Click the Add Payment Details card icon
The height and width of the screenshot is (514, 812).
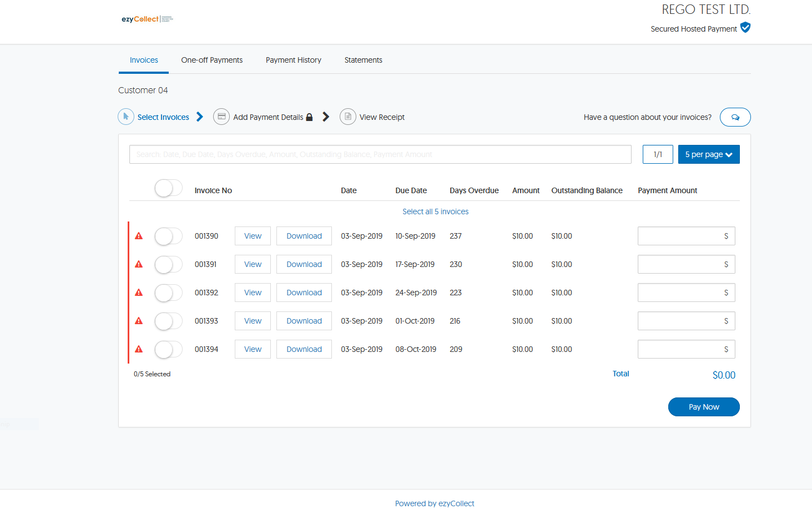pyautogui.click(x=221, y=117)
